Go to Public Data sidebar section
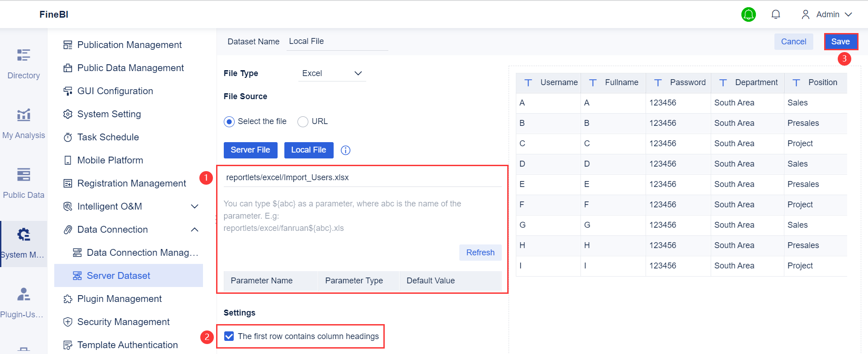868x354 pixels. point(24,183)
